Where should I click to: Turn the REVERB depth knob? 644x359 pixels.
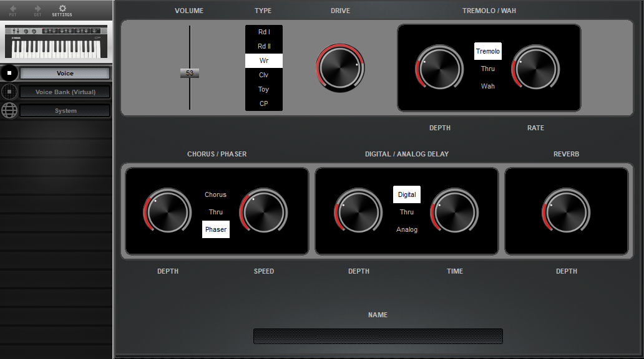[566, 212]
